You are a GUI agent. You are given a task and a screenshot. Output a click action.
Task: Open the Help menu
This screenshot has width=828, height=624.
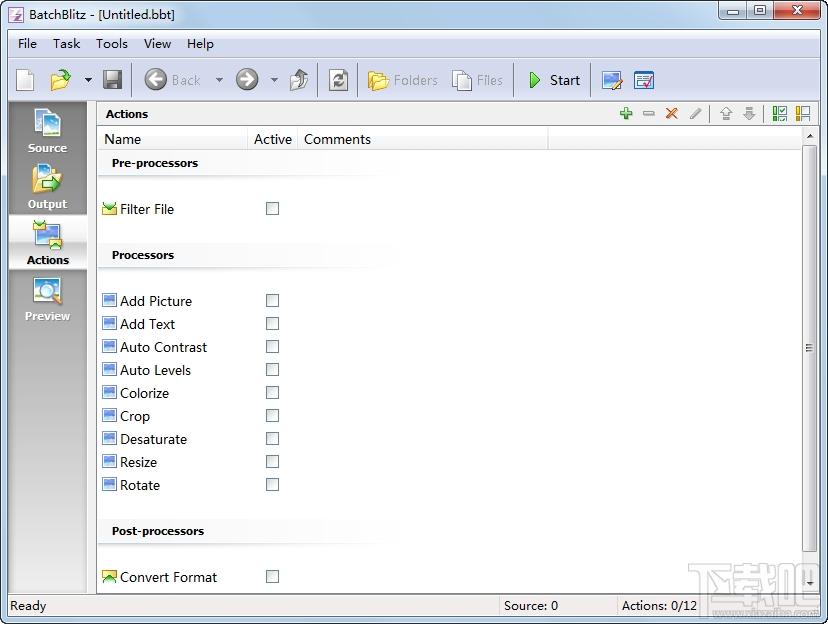[x=200, y=44]
